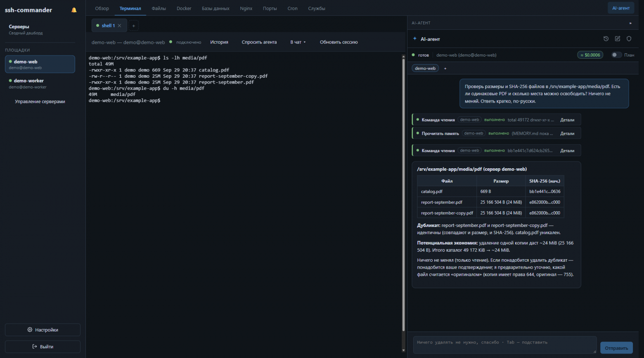
Task: Open the Базы данных tab
Action: click(x=215, y=8)
